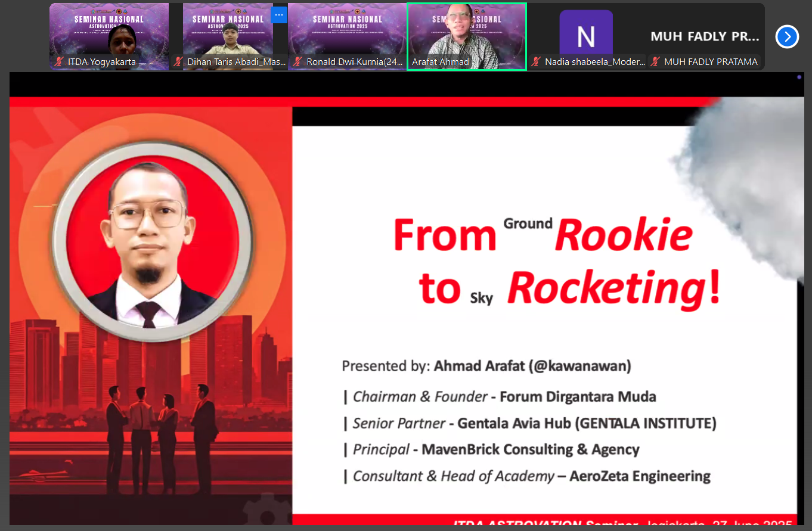Click the 'Rocketing!' slide heading text

pyautogui.click(x=614, y=288)
